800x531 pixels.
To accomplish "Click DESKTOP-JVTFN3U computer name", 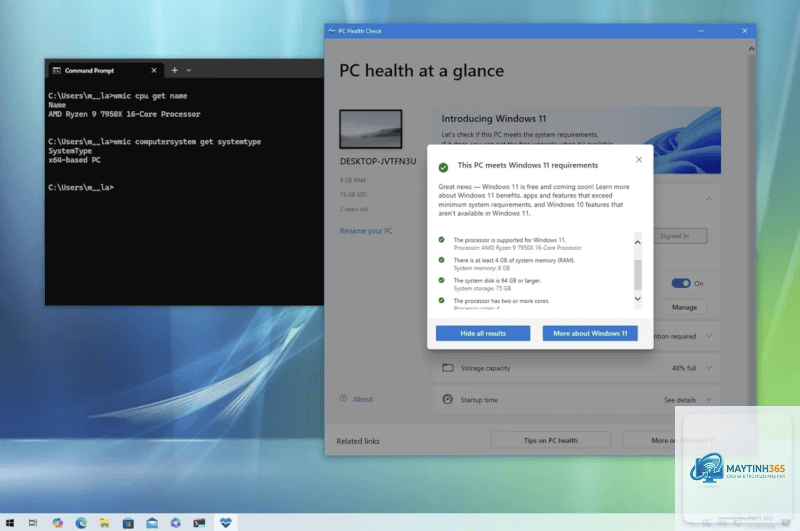I will (x=378, y=161).
